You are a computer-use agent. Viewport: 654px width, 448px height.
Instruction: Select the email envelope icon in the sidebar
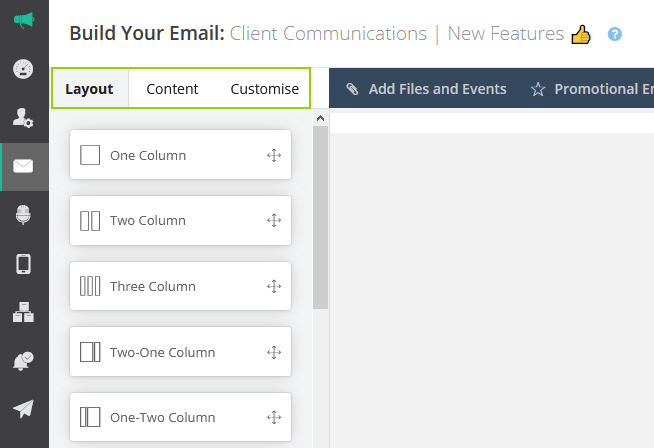tap(23, 166)
